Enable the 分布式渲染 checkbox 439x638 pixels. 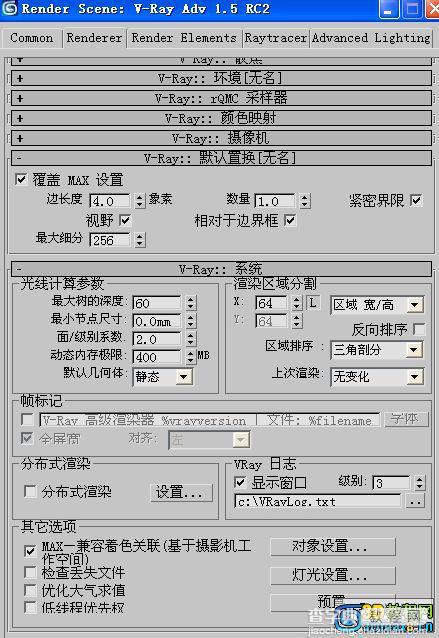[x=31, y=492]
